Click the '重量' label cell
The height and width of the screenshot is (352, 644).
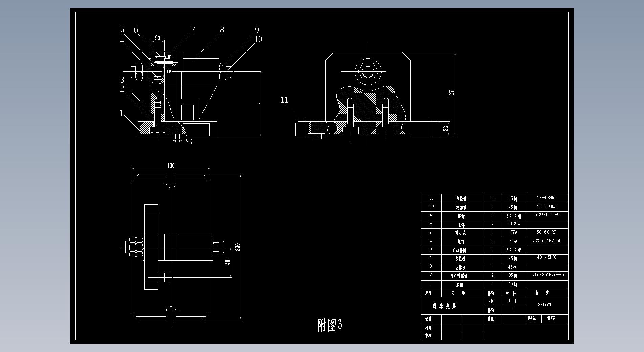tap(490, 319)
